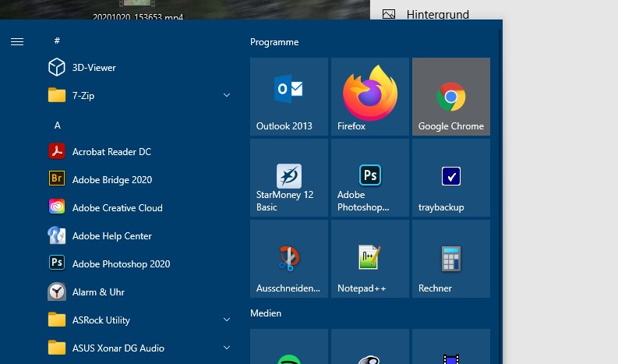Launch Adobe Help Center icon
The width and height of the screenshot is (618, 364).
pyautogui.click(x=57, y=235)
